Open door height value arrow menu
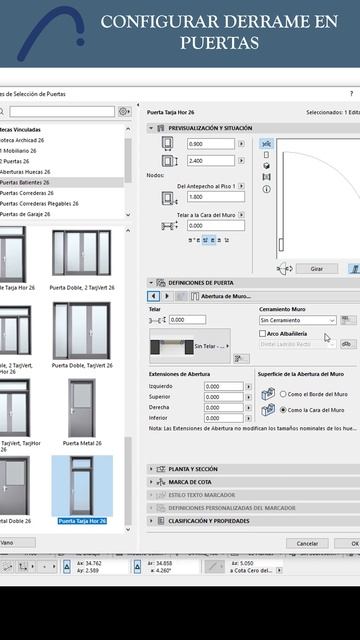The height and width of the screenshot is (640, 360). [241, 161]
